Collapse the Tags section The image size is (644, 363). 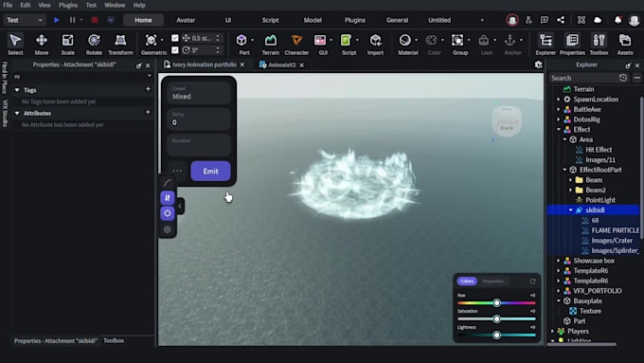pos(17,90)
